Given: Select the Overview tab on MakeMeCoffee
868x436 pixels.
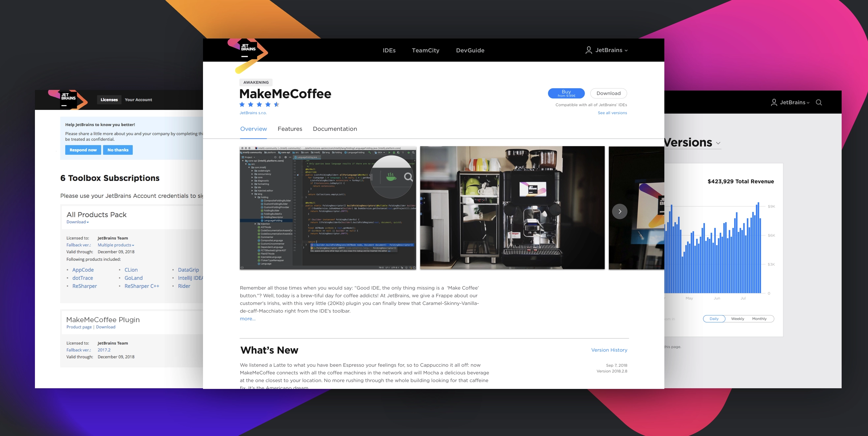Looking at the screenshot, I should coord(253,128).
